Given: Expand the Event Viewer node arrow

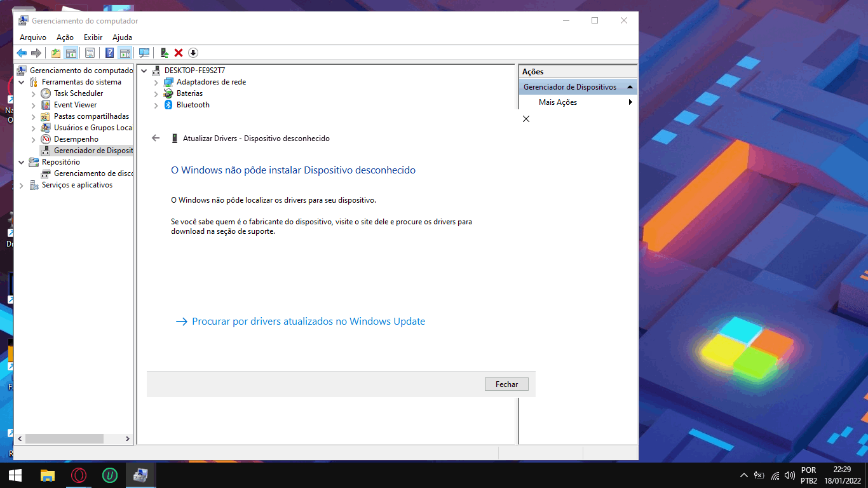Looking at the screenshot, I should pyautogui.click(x=34, y=105).
